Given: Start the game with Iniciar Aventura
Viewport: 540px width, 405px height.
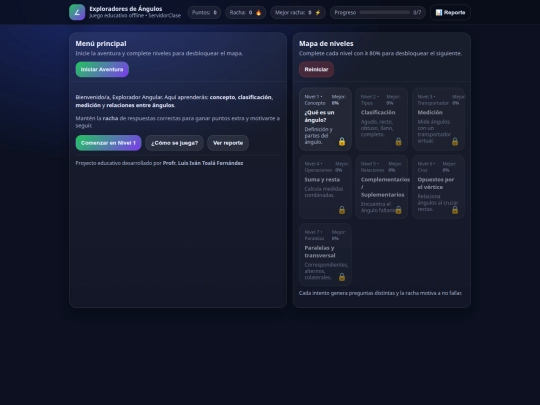Looking at the screenshot, I should [102, 69].
